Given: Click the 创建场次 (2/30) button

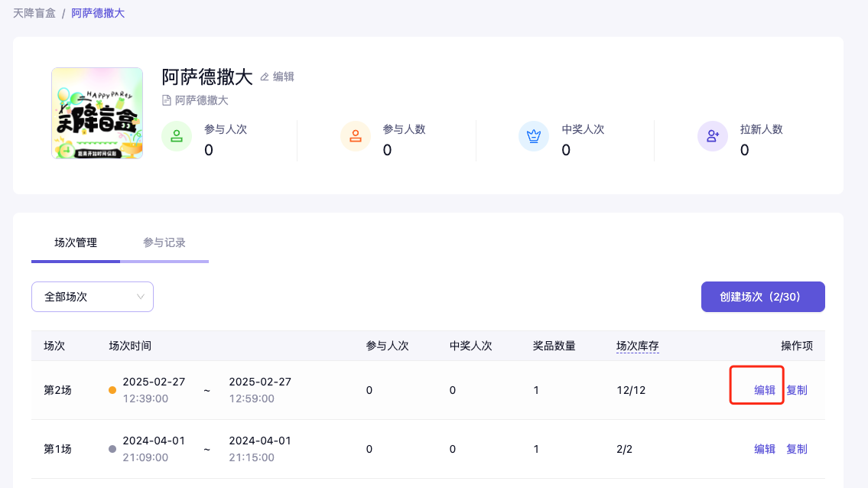Looking at the screenshot, I should (762, 297).
